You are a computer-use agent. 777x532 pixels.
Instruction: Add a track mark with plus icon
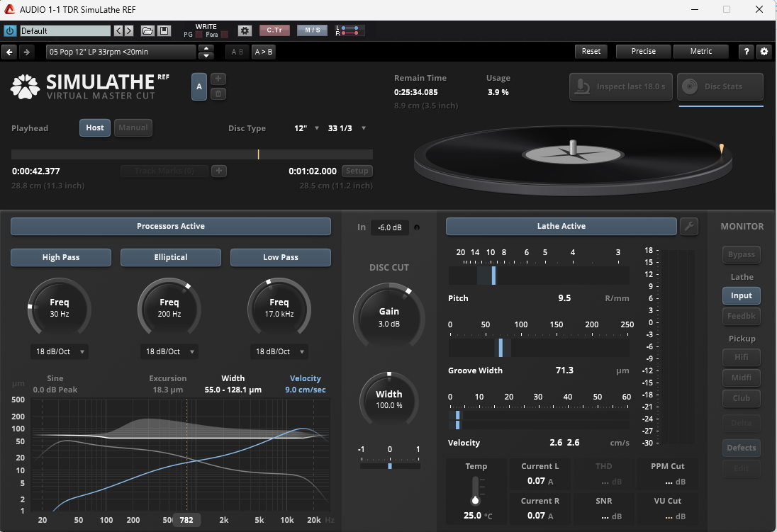tap(219, 171)
